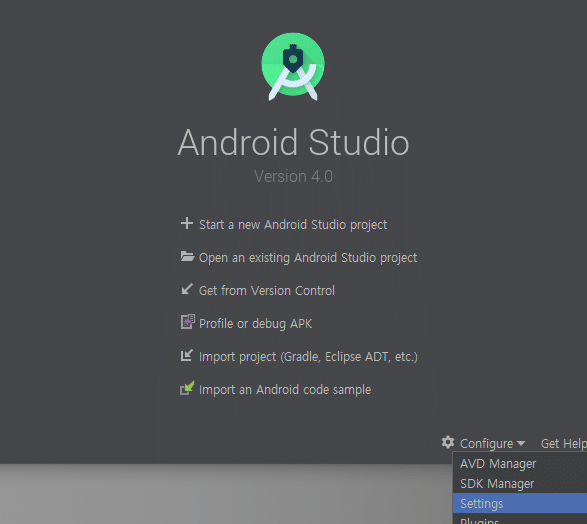Viewport: 587px width, 524px height.
Task: Click the Import project icon
Action: [x=187, y=355]
